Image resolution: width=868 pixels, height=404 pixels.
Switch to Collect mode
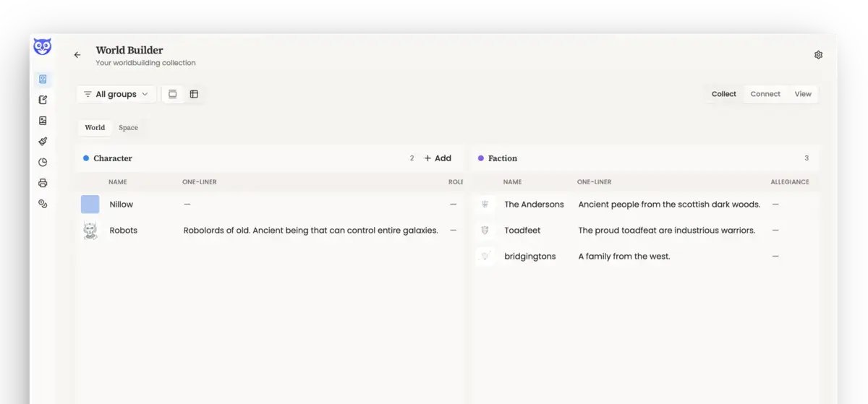(723, 94)
